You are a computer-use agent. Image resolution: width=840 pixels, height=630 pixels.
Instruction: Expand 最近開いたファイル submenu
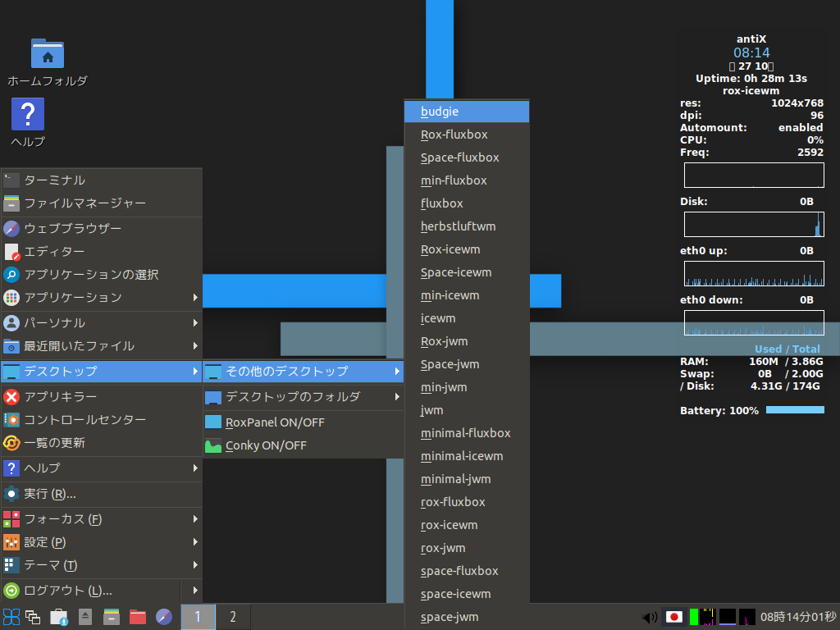click(102, 345)
